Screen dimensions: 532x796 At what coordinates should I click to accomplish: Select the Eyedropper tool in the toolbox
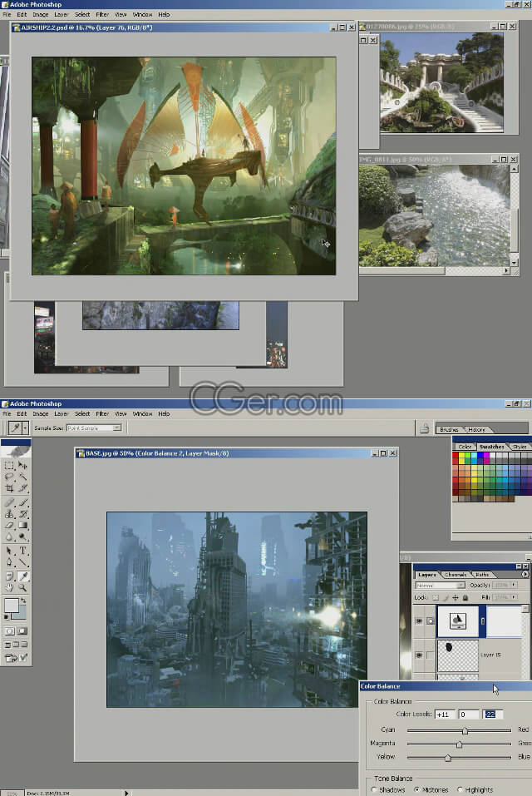coord(22,576)
